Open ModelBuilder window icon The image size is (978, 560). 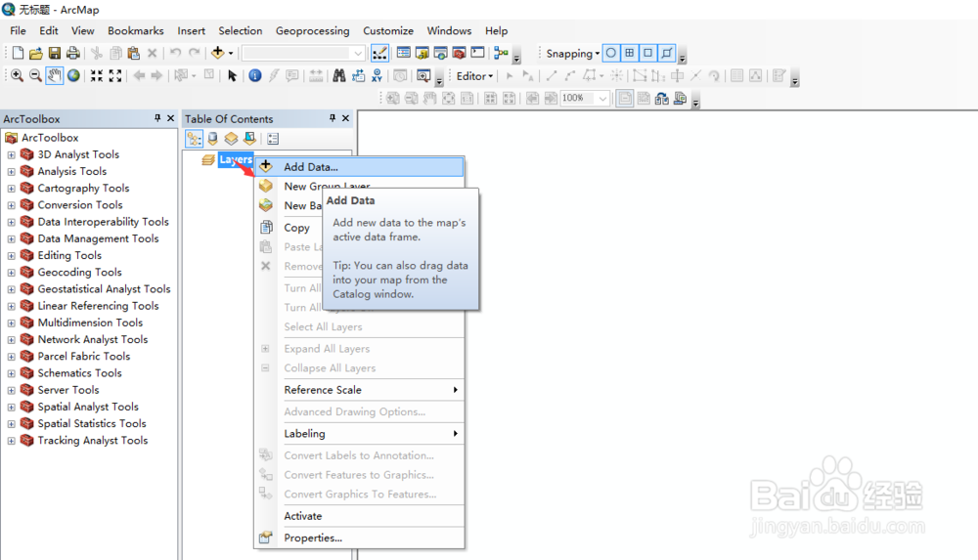501,53
